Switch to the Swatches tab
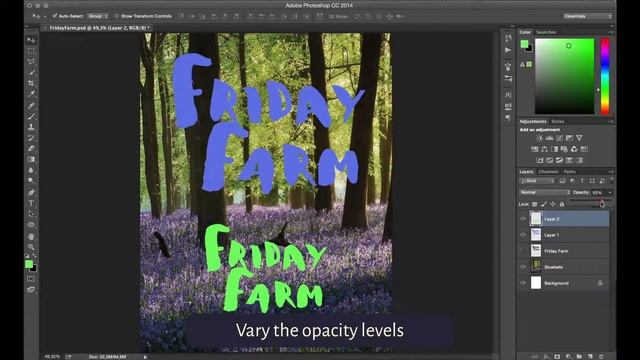640x360 pixels. 546,32
